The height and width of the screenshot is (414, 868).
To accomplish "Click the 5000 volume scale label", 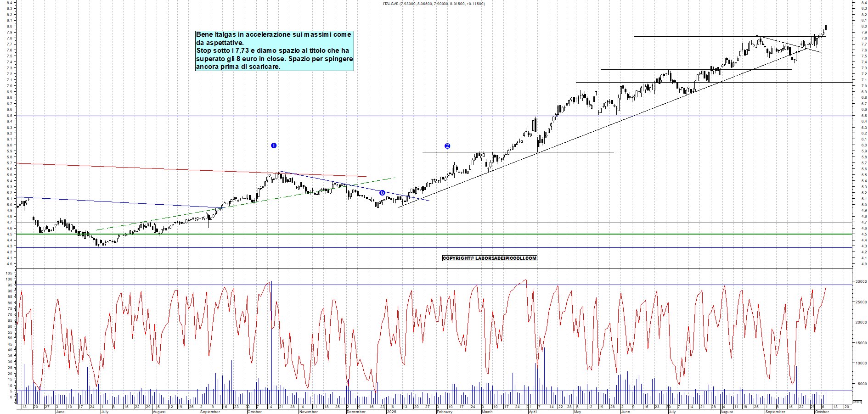I will point(862,384).
